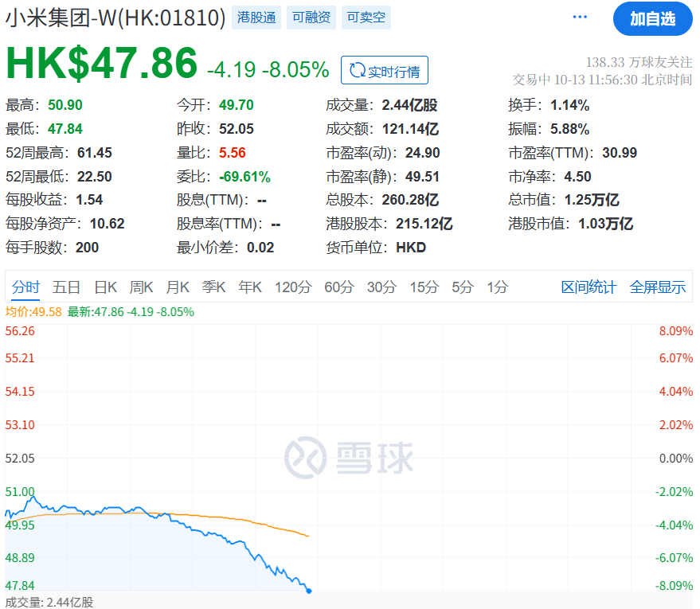Open the 日K chart tab
This screenshot has height=609, width=700.
(106, 287)
